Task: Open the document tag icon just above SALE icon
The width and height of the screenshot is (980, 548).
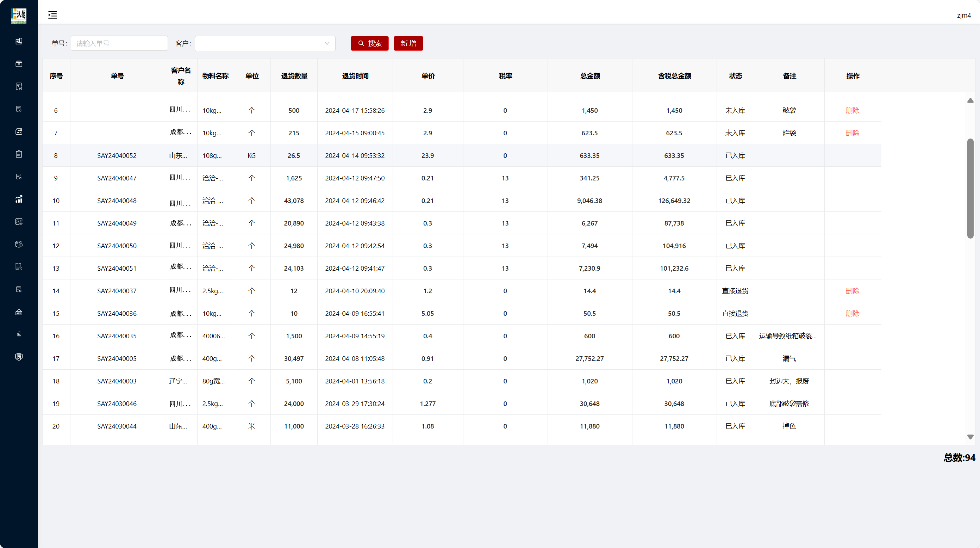Action: (x=19, y=289)
